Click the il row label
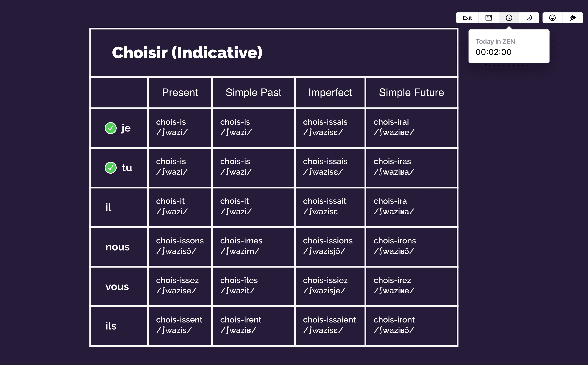This screenshot has width=588, height=365. tap(108, 207)
